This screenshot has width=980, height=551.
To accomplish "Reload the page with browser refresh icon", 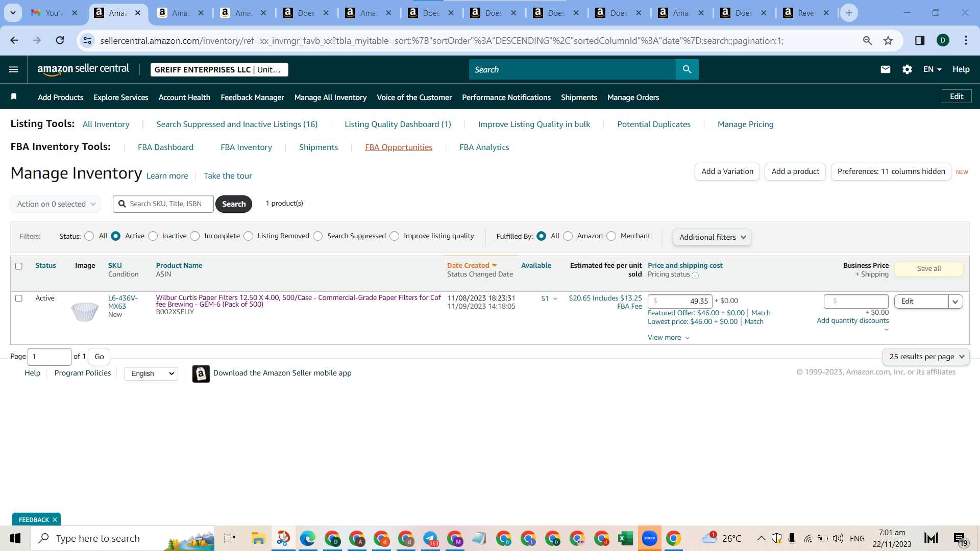I will pyautogui.click(x=60, y=40).
